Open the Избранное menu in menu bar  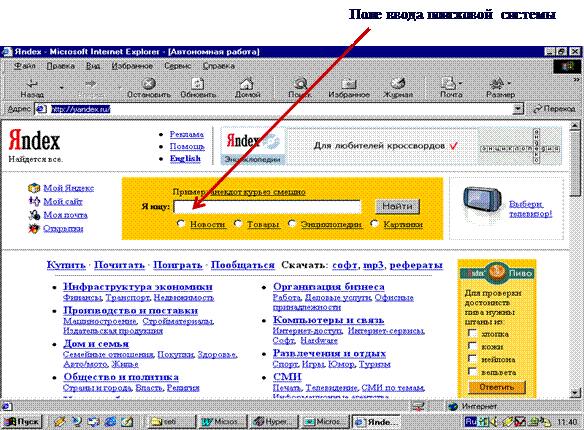coord(132,66)
